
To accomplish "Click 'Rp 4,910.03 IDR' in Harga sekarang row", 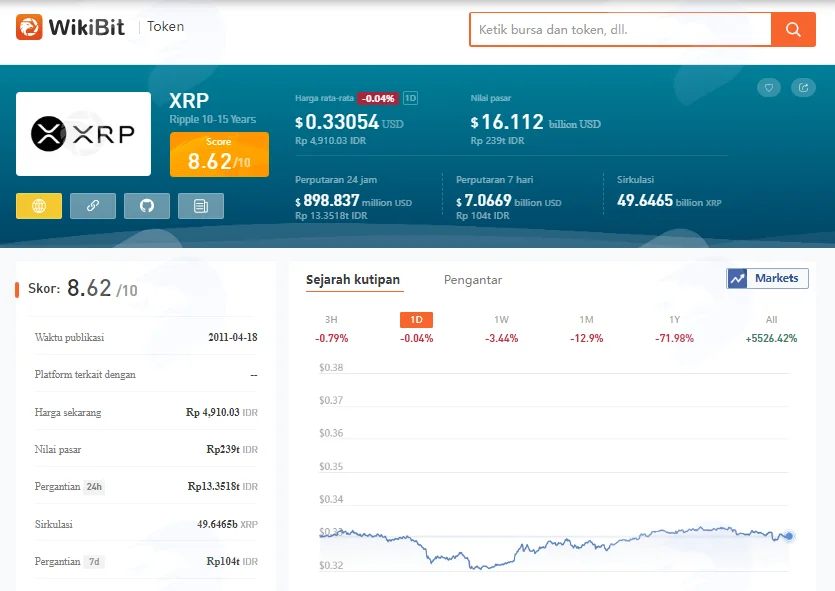I will pos(222,413).
